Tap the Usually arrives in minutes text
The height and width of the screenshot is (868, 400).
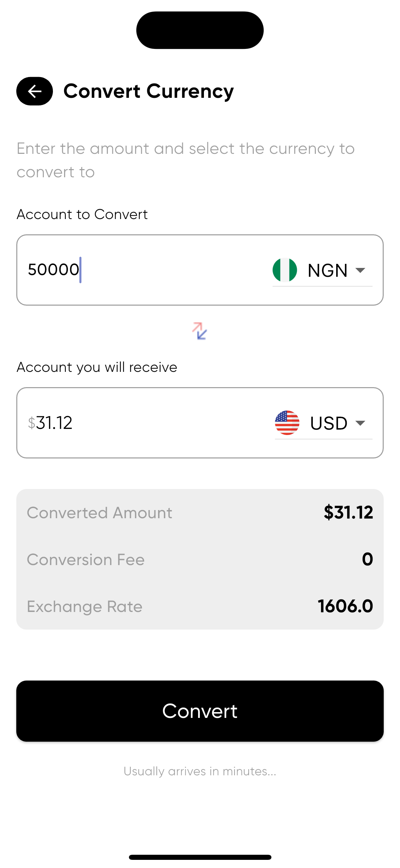click(x=200, y=771)
